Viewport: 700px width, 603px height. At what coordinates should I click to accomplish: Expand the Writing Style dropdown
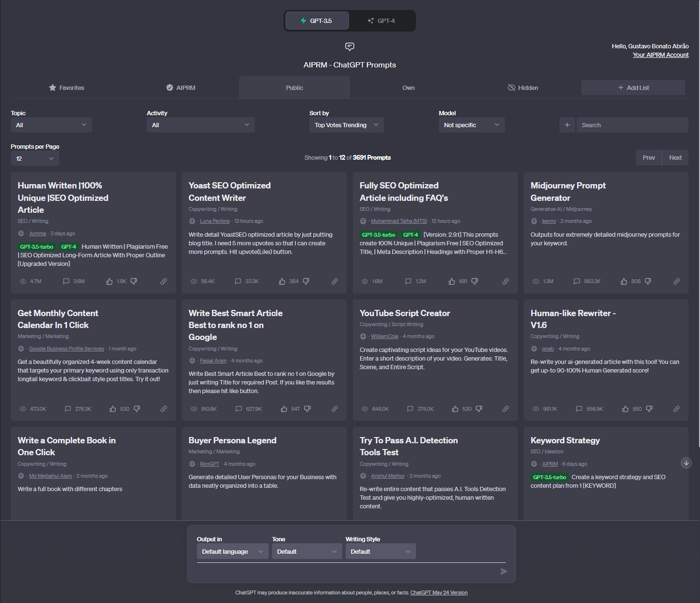pos(381,551)
